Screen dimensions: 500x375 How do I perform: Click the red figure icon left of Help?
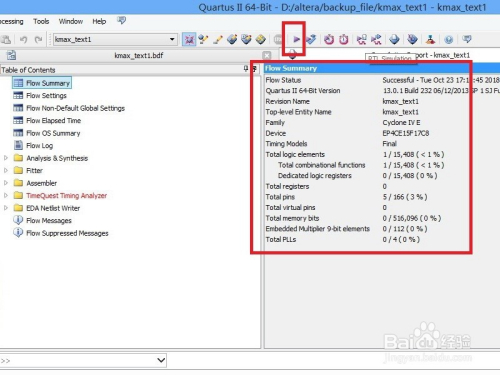tap(430, 39)
